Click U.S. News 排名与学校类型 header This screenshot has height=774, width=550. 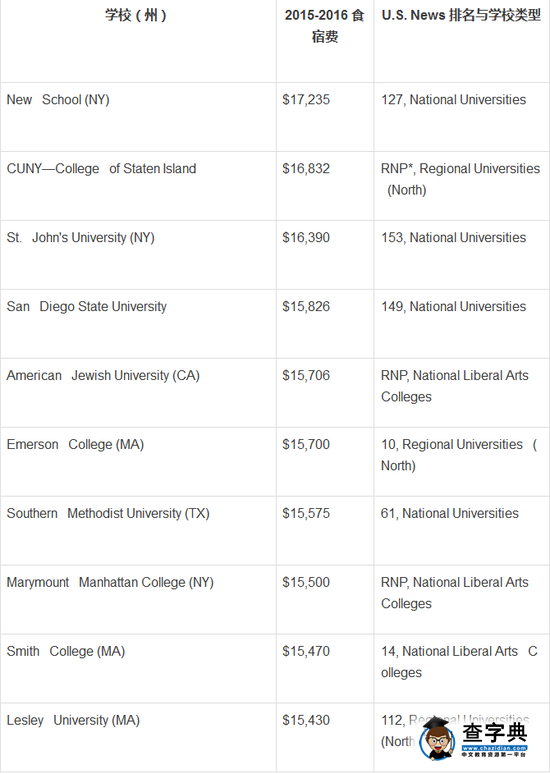[x=461, y=15]
